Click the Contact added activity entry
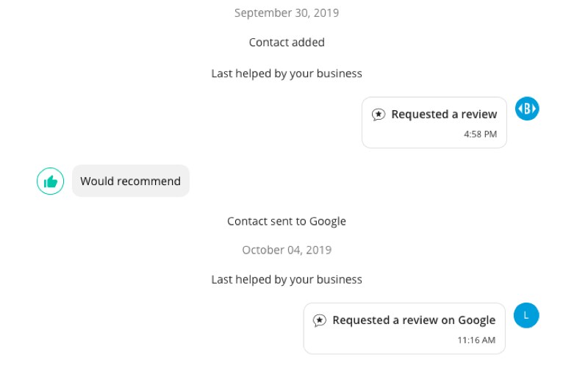588x368 pixels. pyautogui.click(x=287, y=42)
